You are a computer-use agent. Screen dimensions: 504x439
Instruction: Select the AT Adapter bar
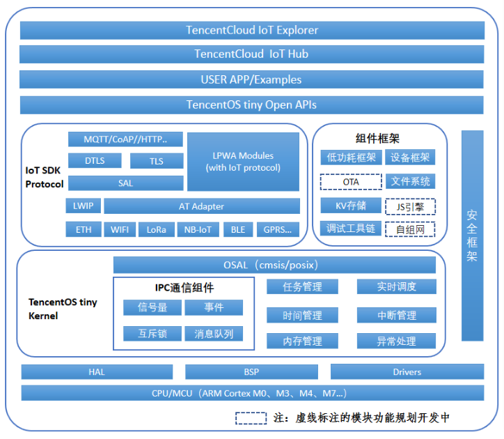(x=202, y=206)
